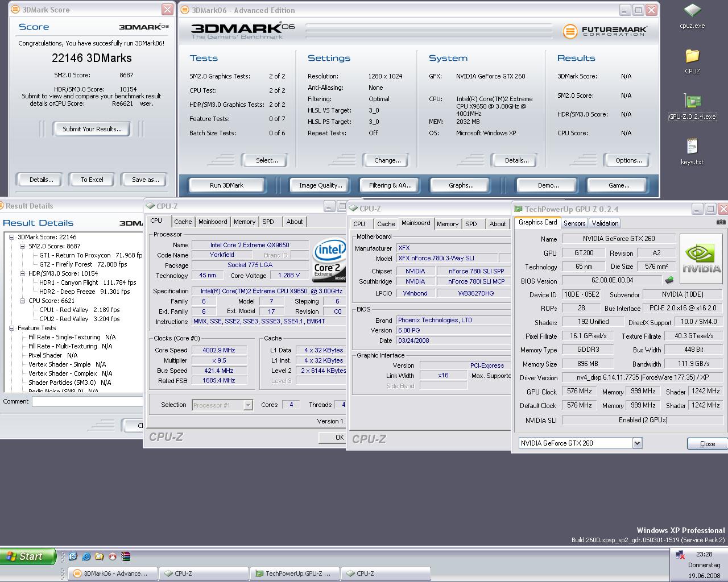Click To Excel in 3DMark Score window
The image size is (728, 582).
coord(92,180)
